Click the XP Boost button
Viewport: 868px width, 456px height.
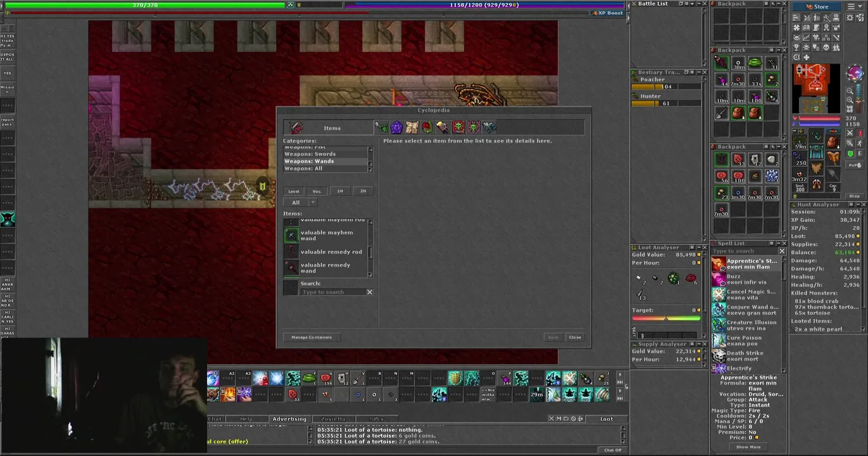coord(608,13)
